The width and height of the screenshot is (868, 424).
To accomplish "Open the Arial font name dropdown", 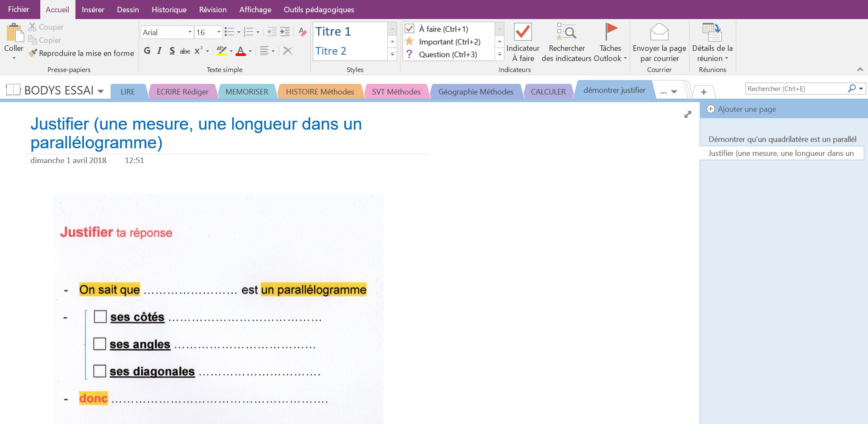I will point(189,32).
